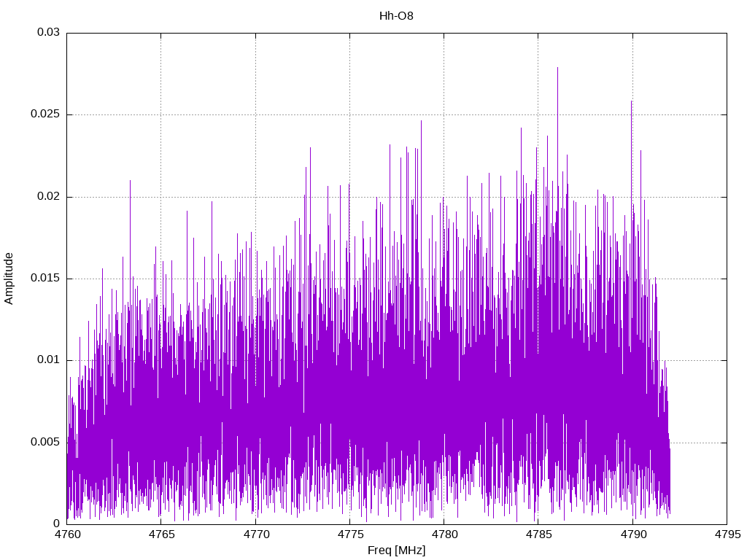
Task: Click the 4780 x-axis tick label
Action: click(x=444, y=534)
